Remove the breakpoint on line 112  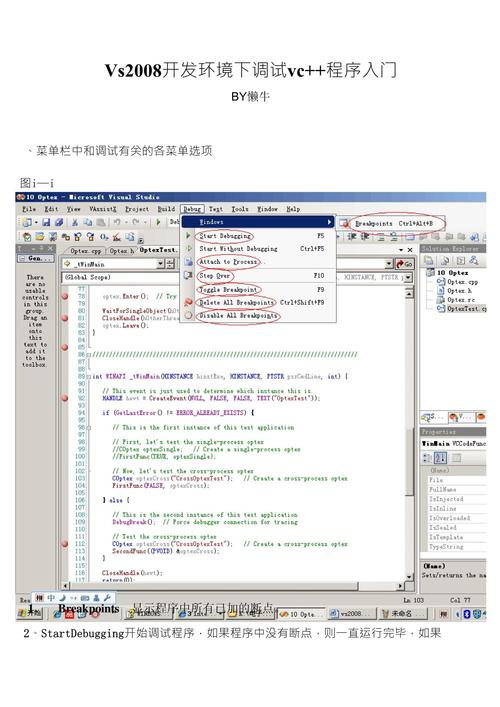click(x=65, y=544)
